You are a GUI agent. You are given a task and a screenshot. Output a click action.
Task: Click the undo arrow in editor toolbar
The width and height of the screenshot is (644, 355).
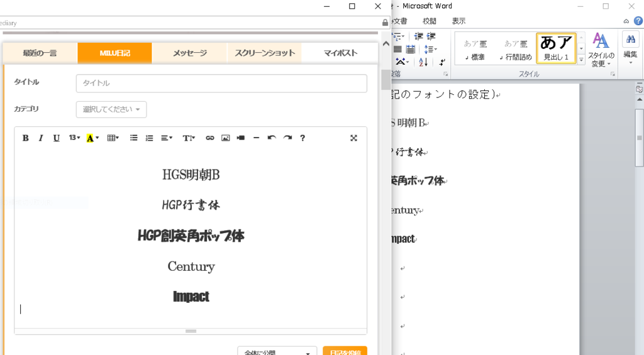[272, 138]
